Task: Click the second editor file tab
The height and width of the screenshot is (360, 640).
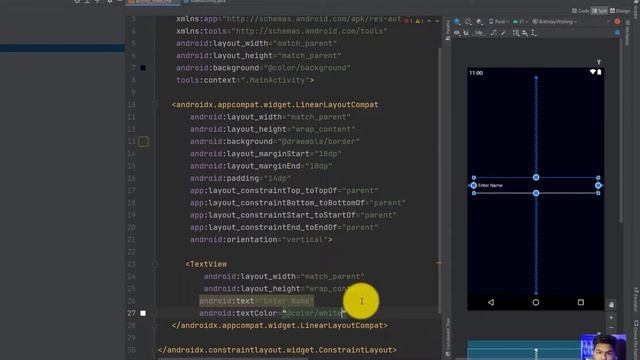Action: click(x=206, y=2)
